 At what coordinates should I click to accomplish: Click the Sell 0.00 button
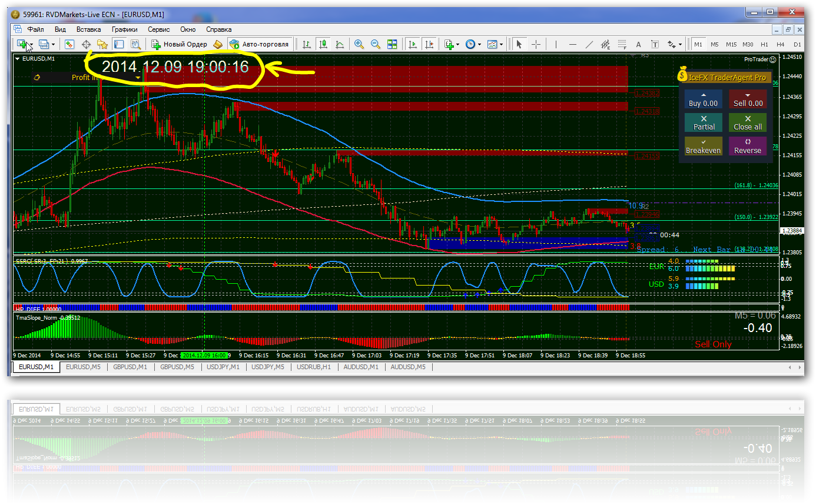(748, 99)
